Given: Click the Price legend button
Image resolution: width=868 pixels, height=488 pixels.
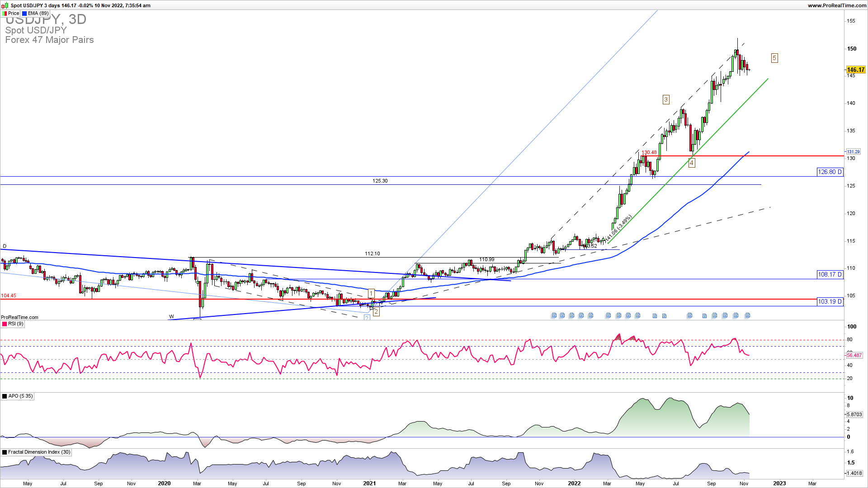Looking at the screenshot, I should 11,14.
